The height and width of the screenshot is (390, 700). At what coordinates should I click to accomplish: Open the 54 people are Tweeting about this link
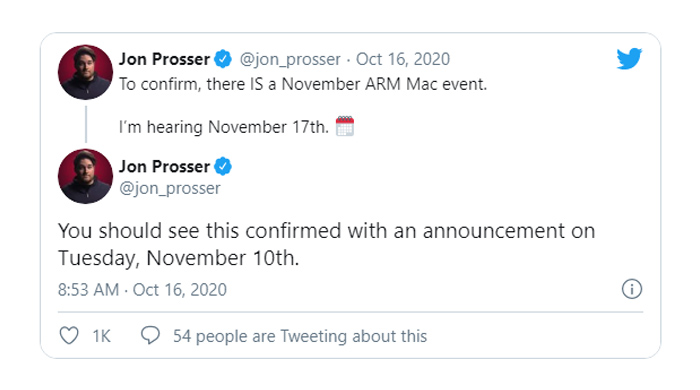[300, 336]
